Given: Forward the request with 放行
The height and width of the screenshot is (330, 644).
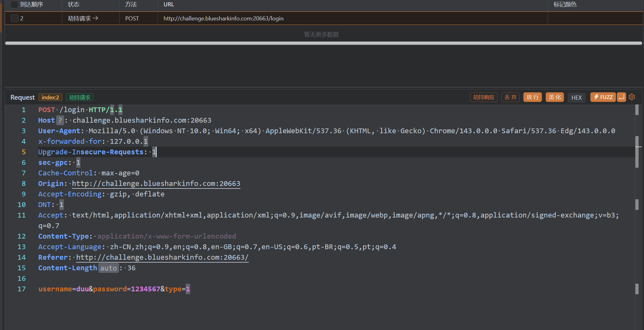Looking at the screenshot, I should coord(532,97).
